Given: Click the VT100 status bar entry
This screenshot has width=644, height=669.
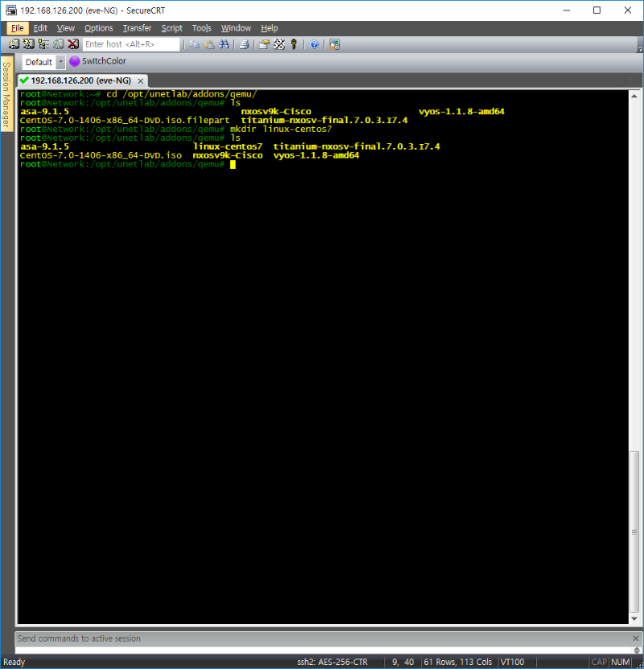Looking at the screenshot, I should click(512, 663).
